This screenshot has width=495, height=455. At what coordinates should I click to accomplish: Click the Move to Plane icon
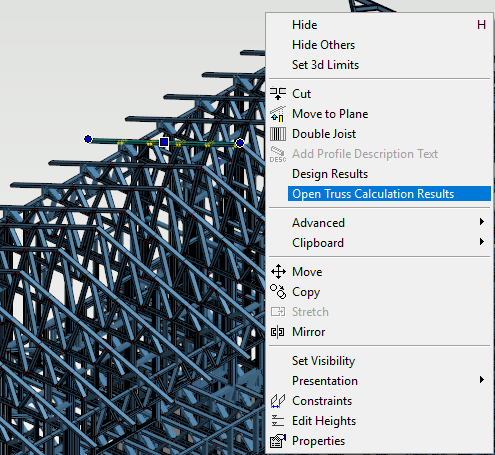pos(278,114)
